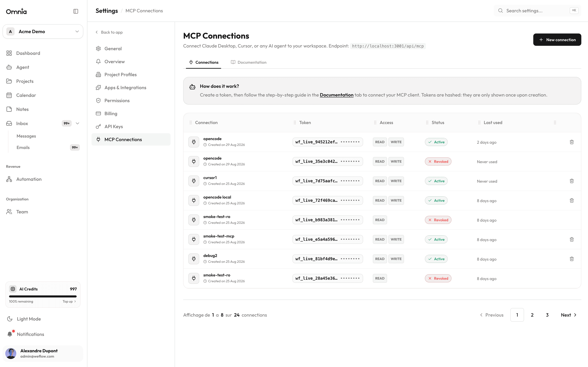Viewport: 588px width, 367px height.
Task: Delete the opencode local connection
Action: pos(572,200)
